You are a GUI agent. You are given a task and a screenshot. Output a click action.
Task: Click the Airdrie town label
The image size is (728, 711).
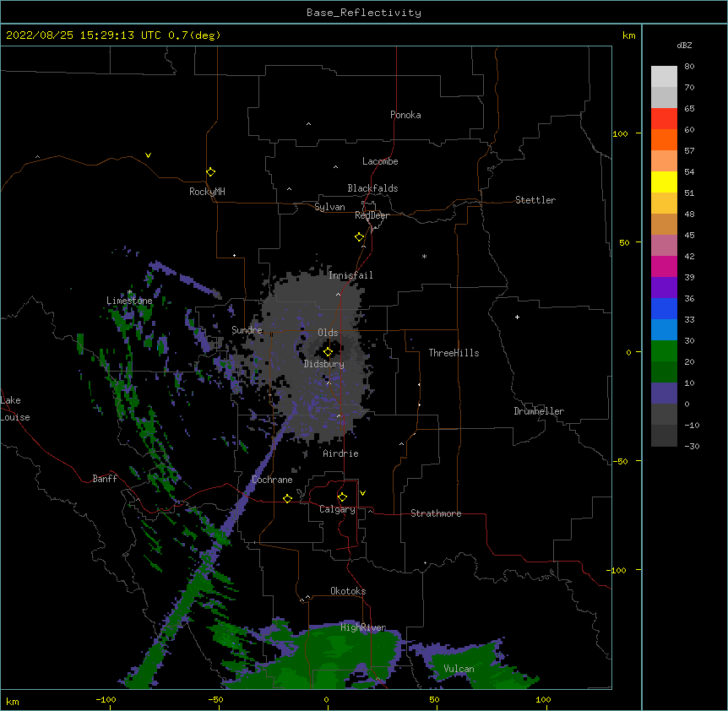(341, 453)
